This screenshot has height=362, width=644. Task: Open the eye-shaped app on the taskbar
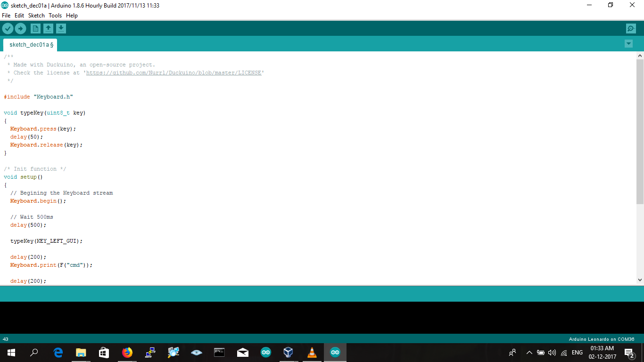pos(197,353)
